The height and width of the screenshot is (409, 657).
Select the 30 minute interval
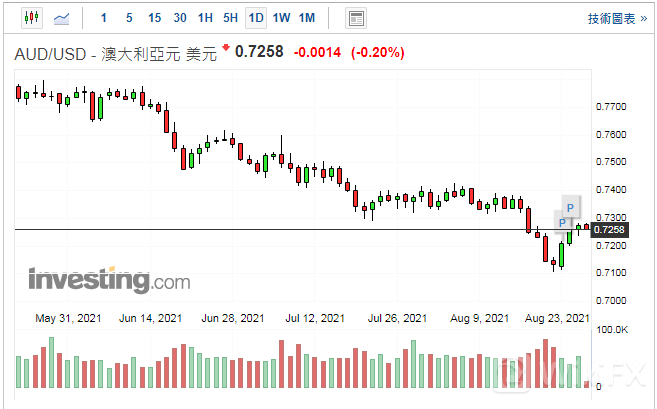[180, 18]
